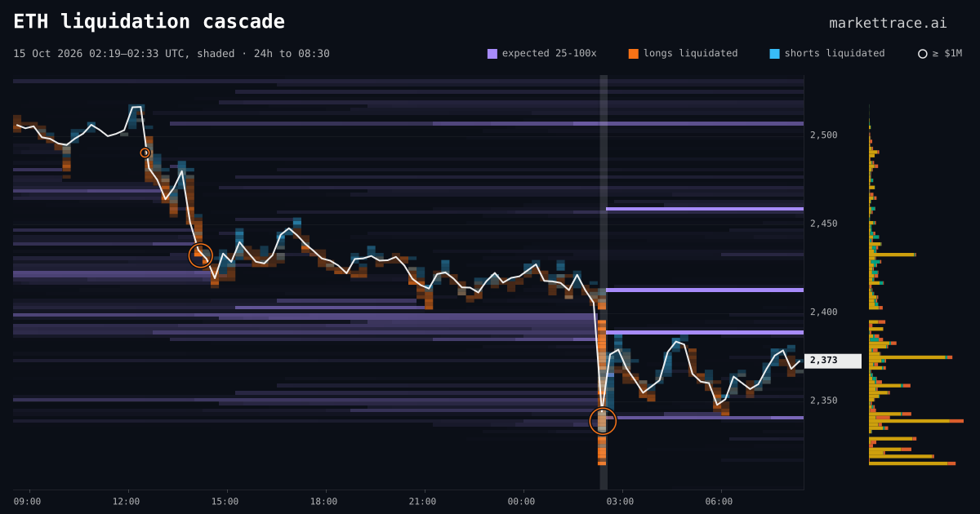Click the 2,400 price axis label
The height and width of the screenshot is (514, 980).
(x=824, y=312)
